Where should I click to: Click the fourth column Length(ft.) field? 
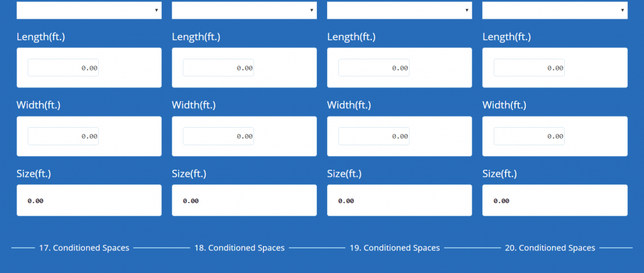tap(529, 68)
